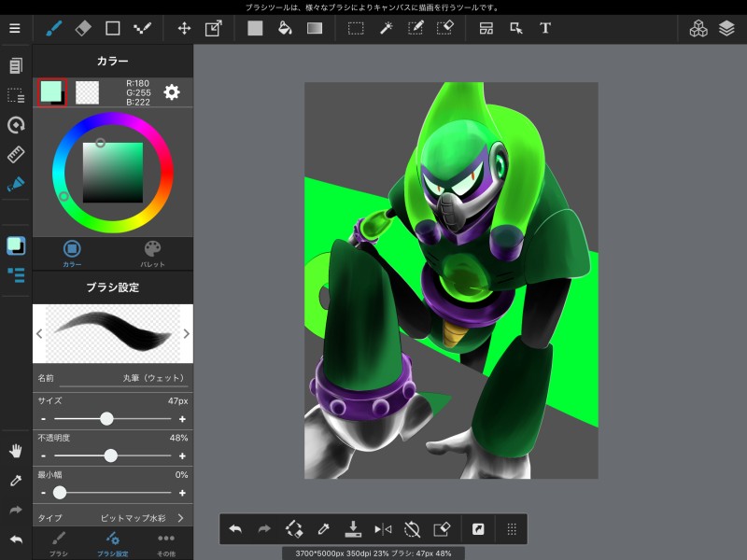This screenshot has height=560, width=747.
Task: Activate the Magic Wand selection tool
Action: coord(385,28)
